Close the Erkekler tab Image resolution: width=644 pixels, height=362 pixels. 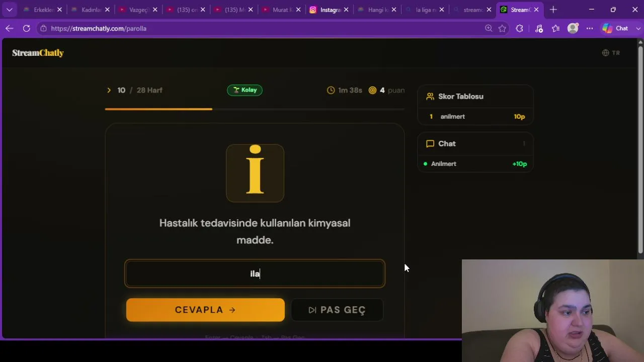click(x=59, y=10)
